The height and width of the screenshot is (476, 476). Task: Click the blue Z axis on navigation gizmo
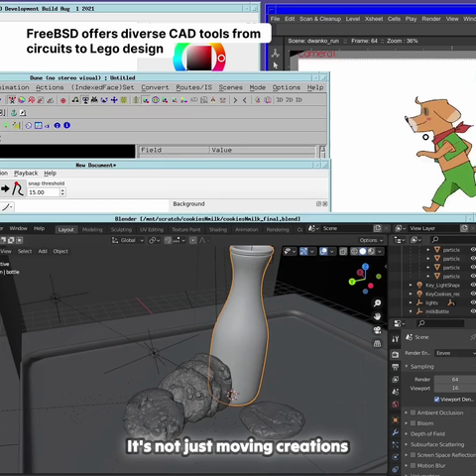pyautogui.click(x=365, y=267)
